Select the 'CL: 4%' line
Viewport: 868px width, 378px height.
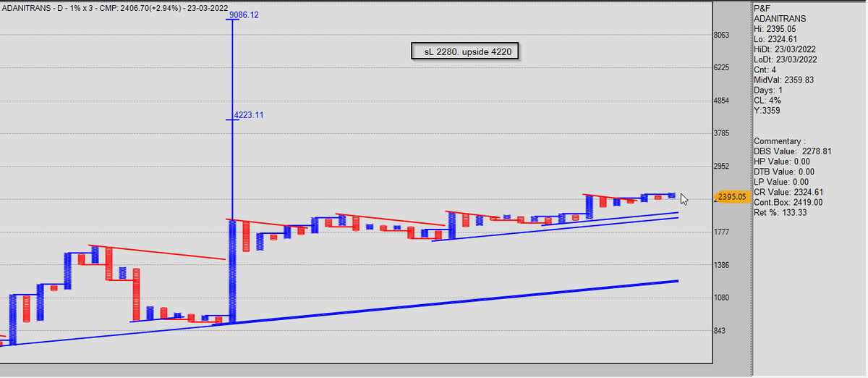click(767, 100)
